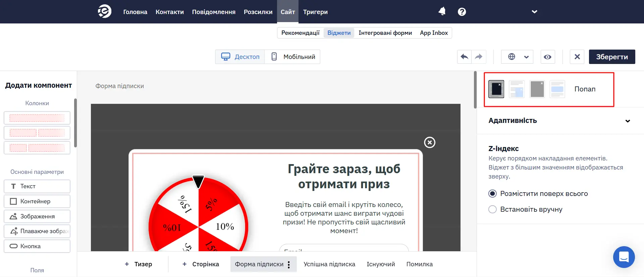The width and height of the screenshot is (644, 277).
Task: Open the Тригери menu item
Action: [x=315, y=12]
